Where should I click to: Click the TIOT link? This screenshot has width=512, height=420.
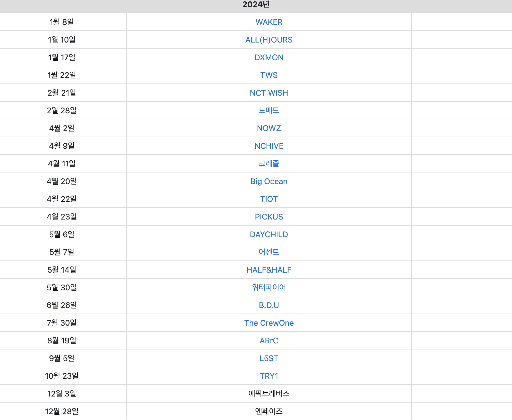269,199
